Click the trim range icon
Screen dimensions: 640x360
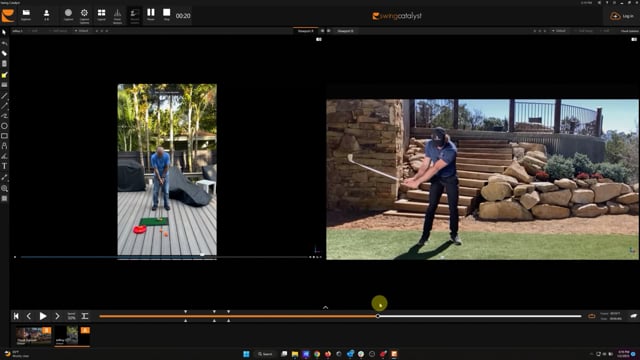click(x=85, y=316)
